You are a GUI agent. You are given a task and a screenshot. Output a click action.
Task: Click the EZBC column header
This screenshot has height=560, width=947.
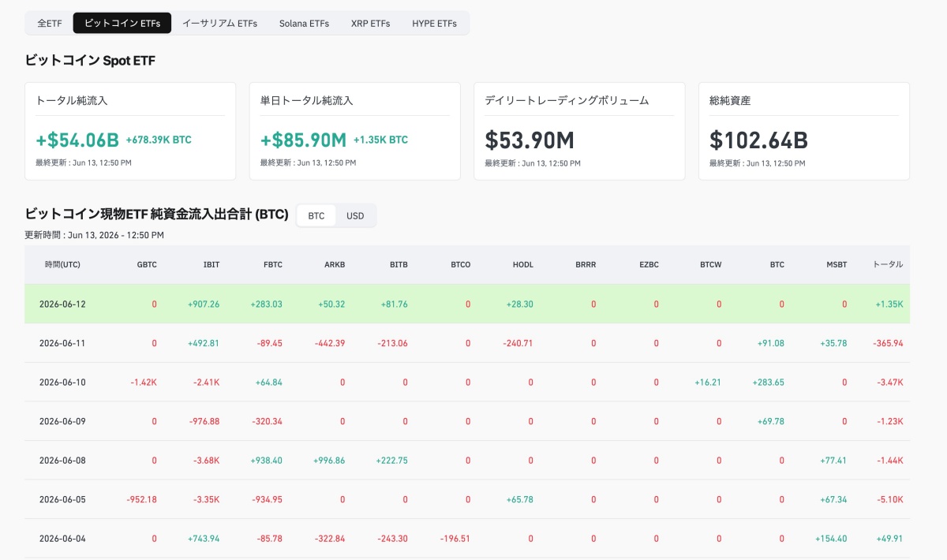coord(649,264)
